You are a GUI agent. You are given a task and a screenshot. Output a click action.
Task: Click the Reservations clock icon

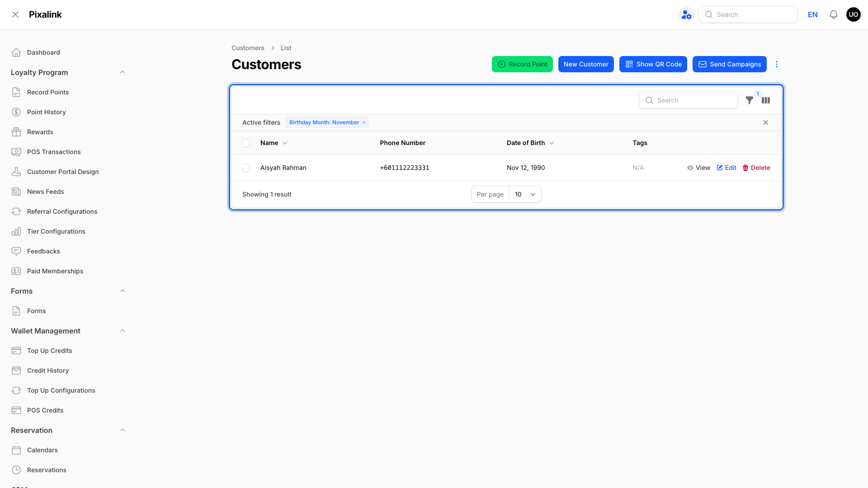[x=16, y=470]
